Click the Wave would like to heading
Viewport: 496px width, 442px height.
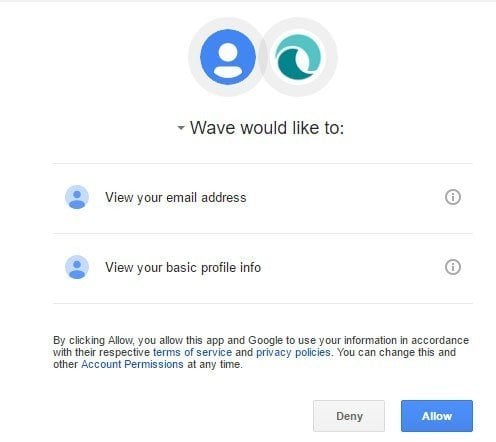pos(267,128)
